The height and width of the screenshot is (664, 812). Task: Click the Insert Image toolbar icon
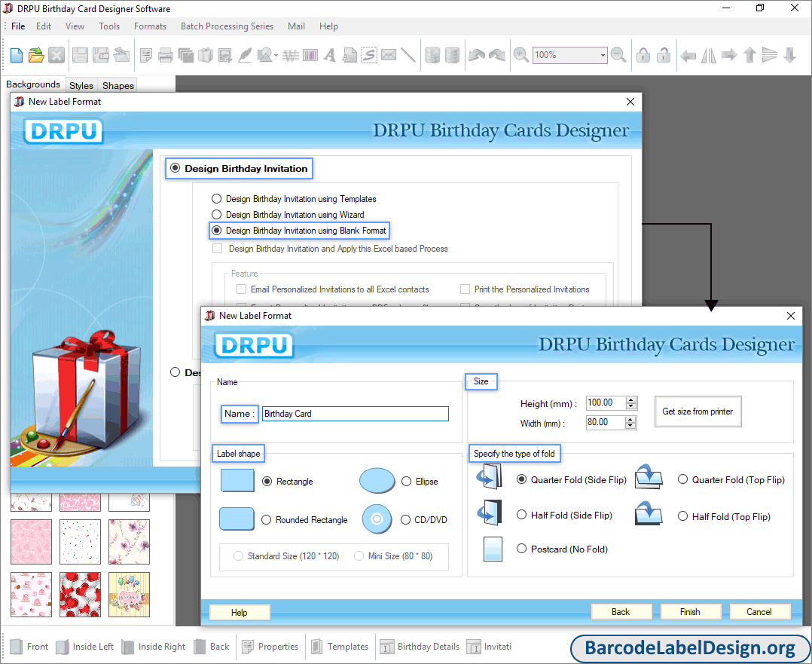[225, 55]
